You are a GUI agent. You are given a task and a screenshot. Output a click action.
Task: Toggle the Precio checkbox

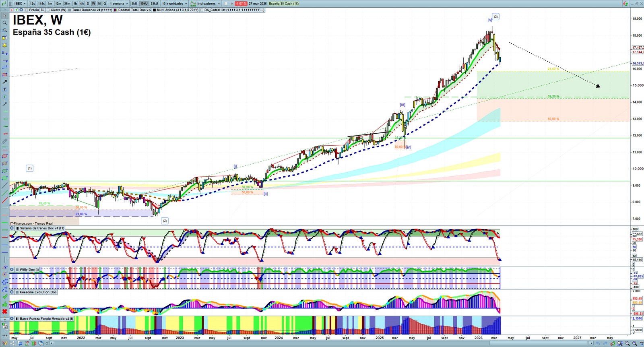pyautogui.click(x=27, y=10)
